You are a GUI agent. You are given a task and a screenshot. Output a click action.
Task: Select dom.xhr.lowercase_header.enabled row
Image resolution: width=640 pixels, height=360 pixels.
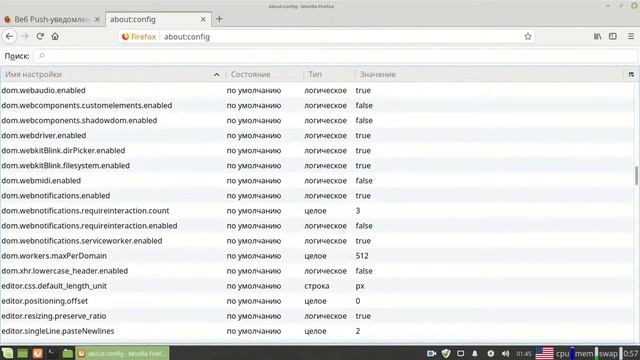point(317,271)
